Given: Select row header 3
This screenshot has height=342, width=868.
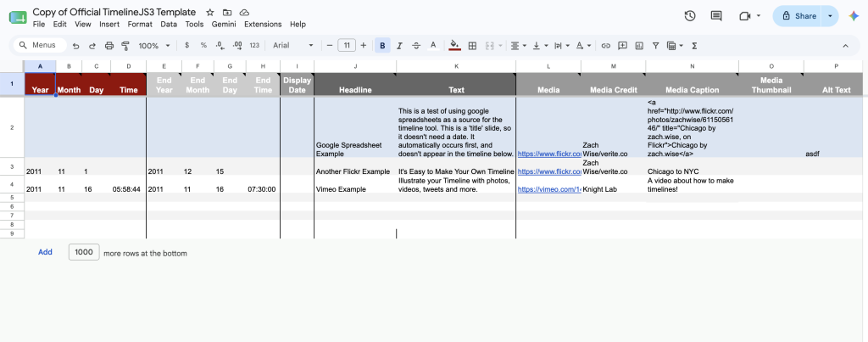Looking at the screenshot, I should (12, 167).
